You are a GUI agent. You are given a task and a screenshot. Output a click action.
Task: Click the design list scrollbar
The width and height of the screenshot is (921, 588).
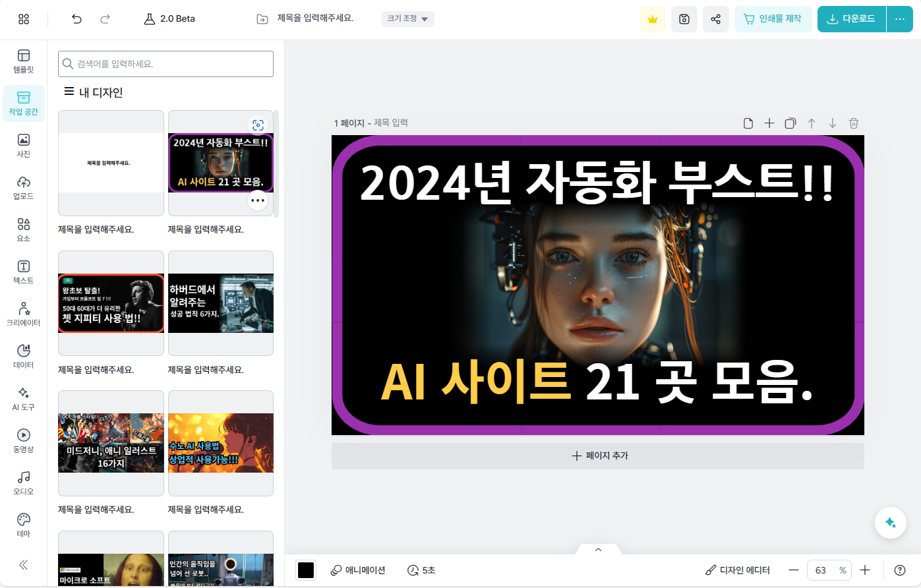tap(276, 163)
